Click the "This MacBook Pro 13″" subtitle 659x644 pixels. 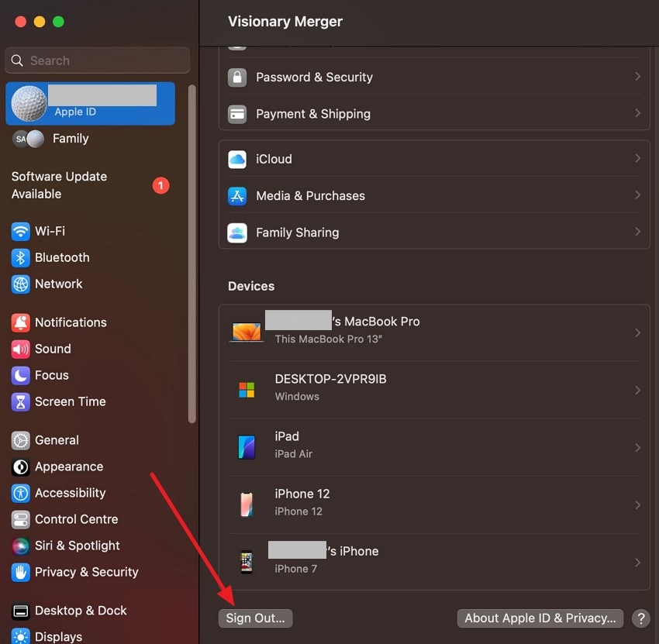329,339
